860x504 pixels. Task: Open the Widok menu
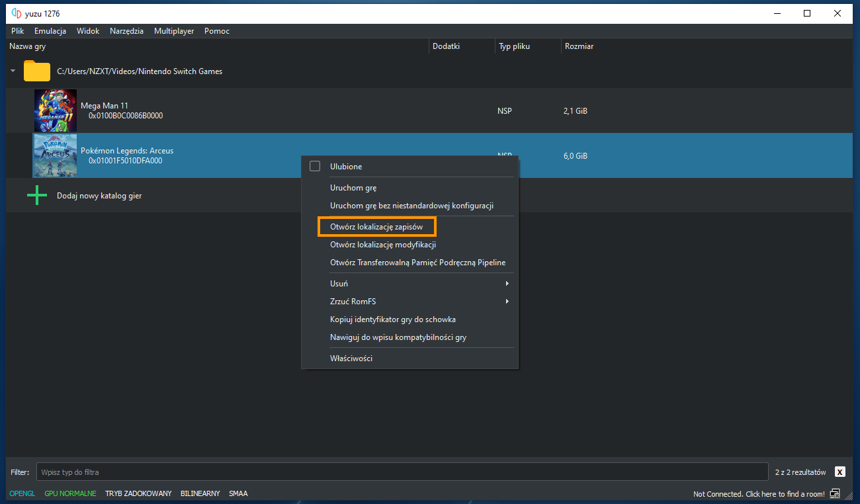[88, 31]
